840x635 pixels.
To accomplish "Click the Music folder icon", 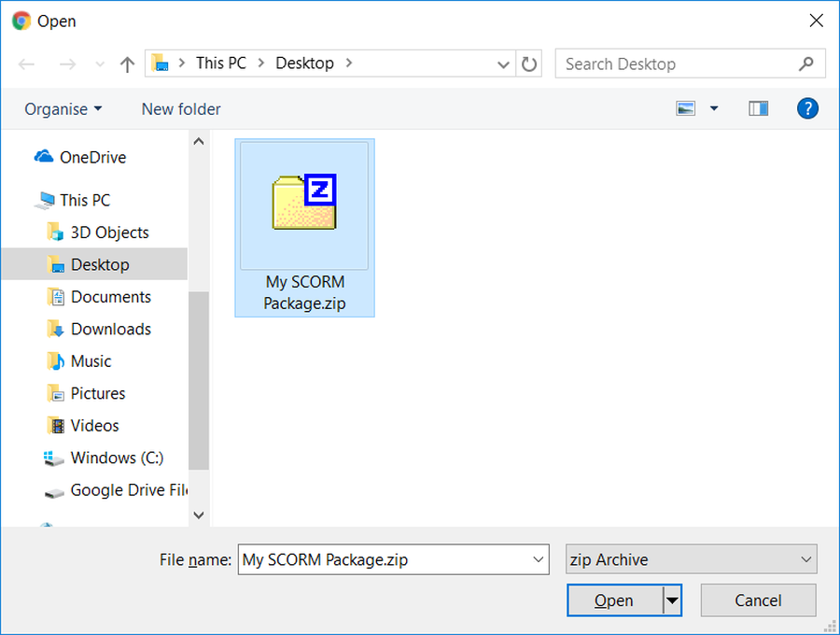I will (55, 360).
